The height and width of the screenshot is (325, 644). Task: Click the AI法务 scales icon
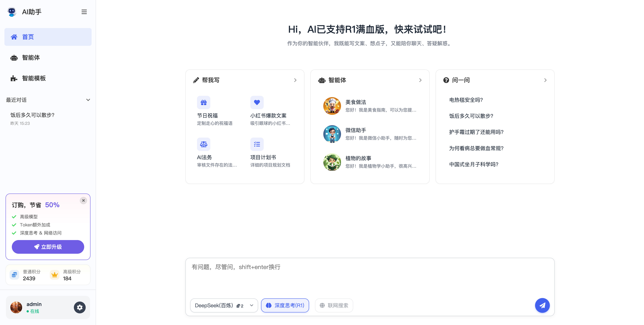tap(203, 144)
